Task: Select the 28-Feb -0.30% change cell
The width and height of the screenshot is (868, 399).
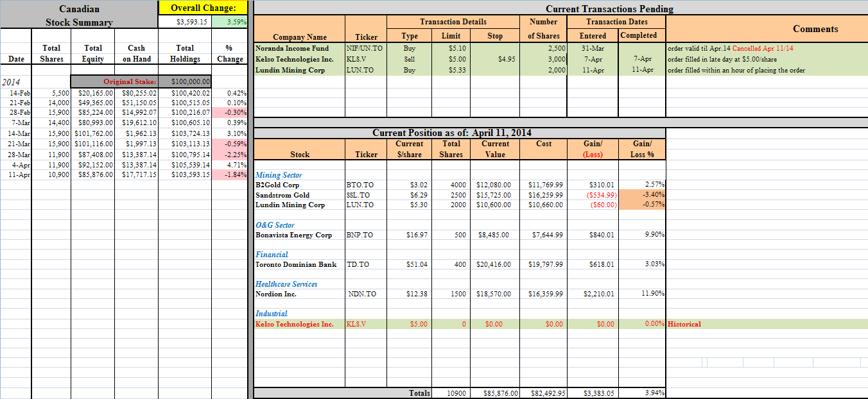Action: pyautogui.click(x=229, y=112)
